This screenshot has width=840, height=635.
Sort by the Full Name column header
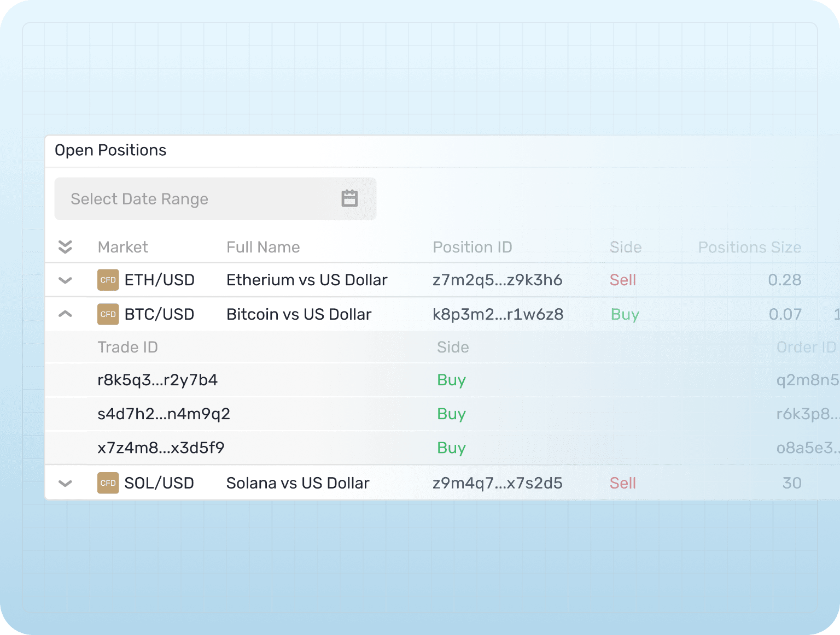tap(263, 247)
